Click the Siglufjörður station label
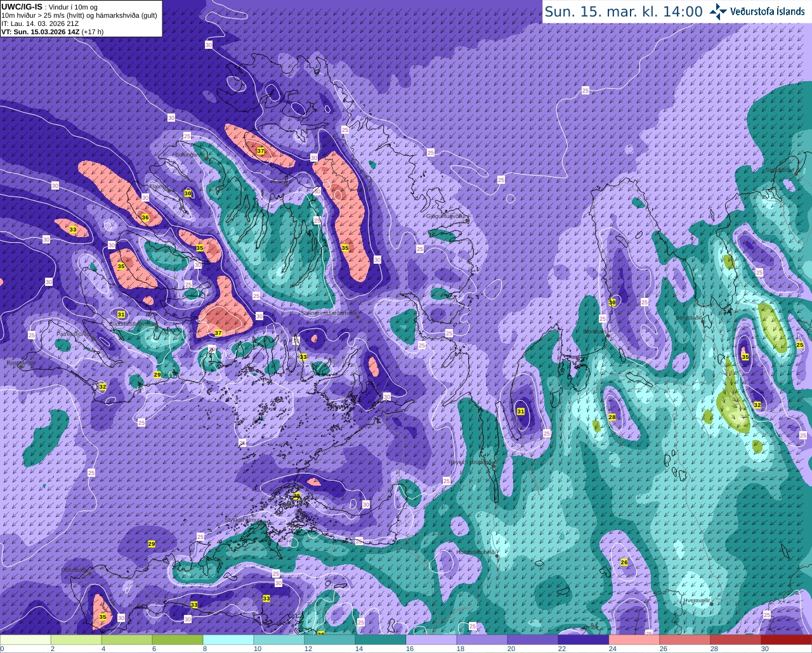Screen dimensions: 812x653 780,170
